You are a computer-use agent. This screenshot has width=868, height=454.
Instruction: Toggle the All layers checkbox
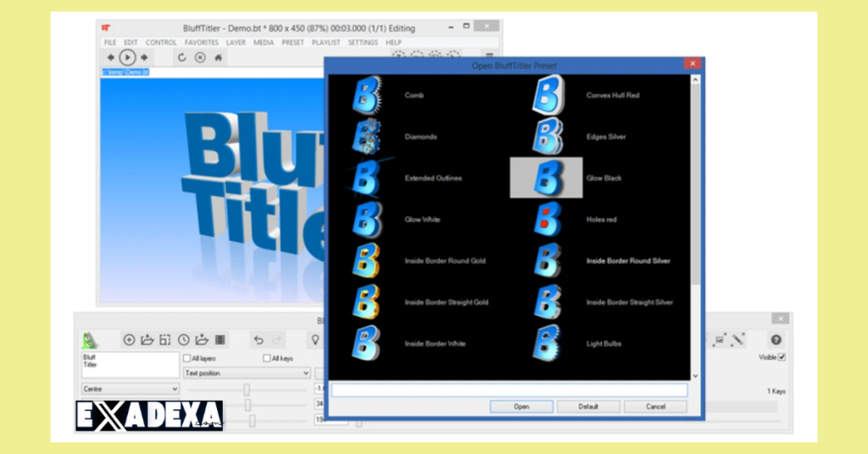click(187, 358)
